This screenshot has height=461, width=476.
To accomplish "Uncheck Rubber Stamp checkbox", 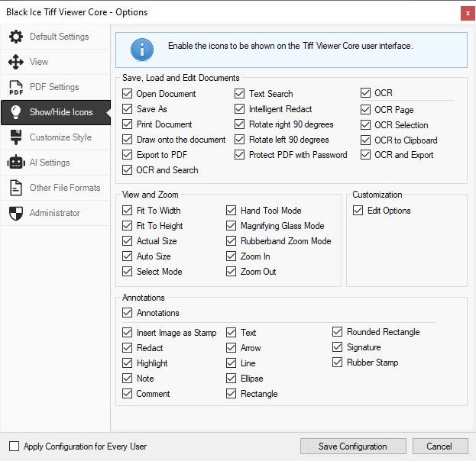I will coord(337,362).
